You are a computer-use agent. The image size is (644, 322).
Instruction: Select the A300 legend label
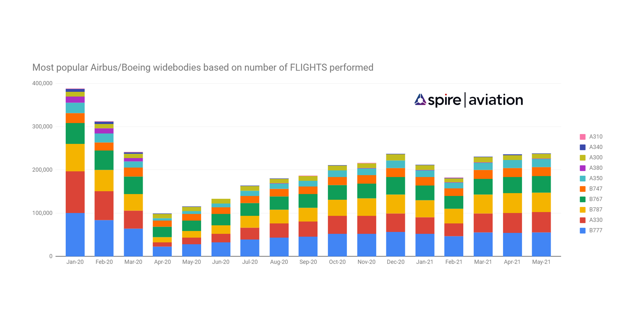pos(595,158)
